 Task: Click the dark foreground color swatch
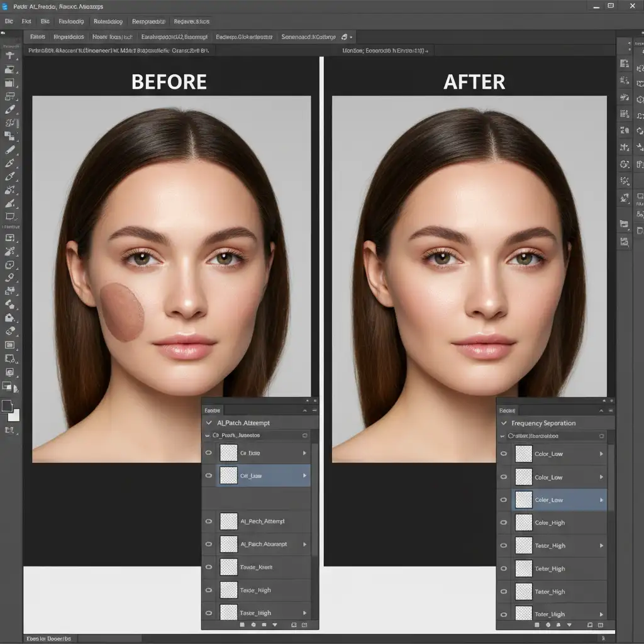click(x=8, y=406)
